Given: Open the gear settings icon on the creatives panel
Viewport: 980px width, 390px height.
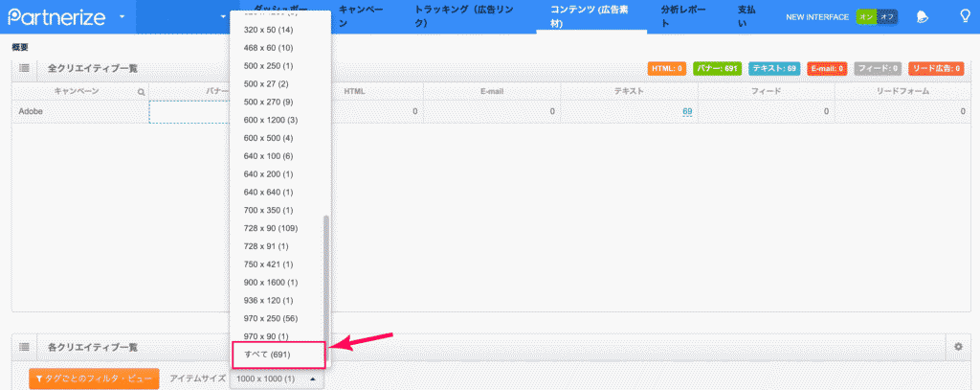Looking at the screenshot, I should (x=957, y=346).
